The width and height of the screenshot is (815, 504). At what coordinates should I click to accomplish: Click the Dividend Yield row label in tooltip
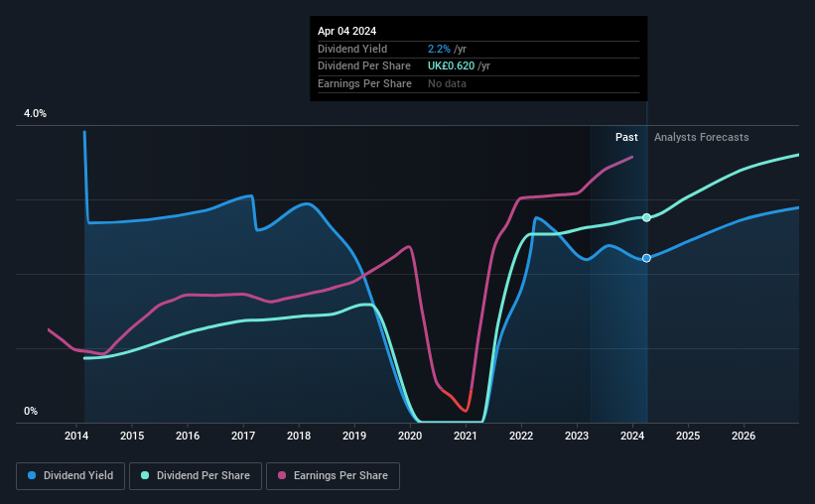(x=352, y=49)
